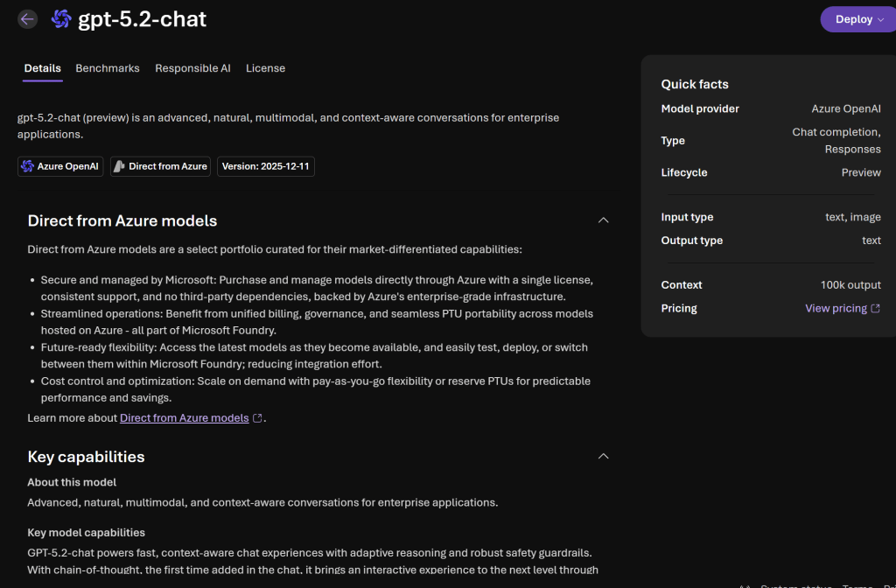Open the Deploy button's dropdown chevron
The width and height of the screenshot is (896, 588).
coord(880,20)
